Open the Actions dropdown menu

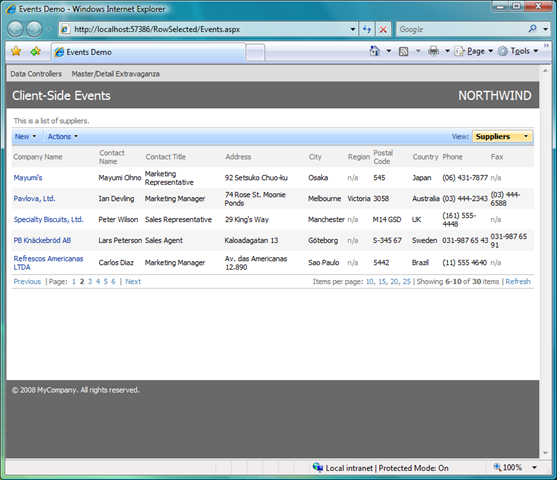[x=63, y=136]
